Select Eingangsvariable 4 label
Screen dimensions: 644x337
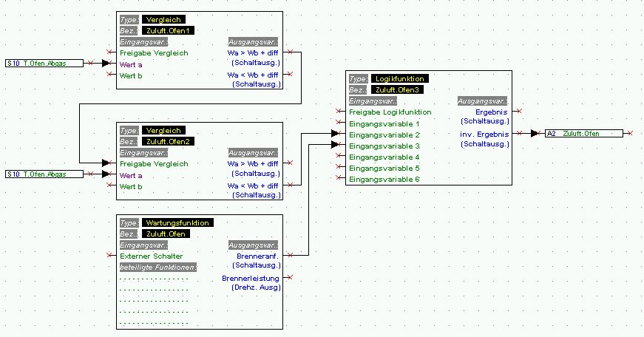pos(384,157)
